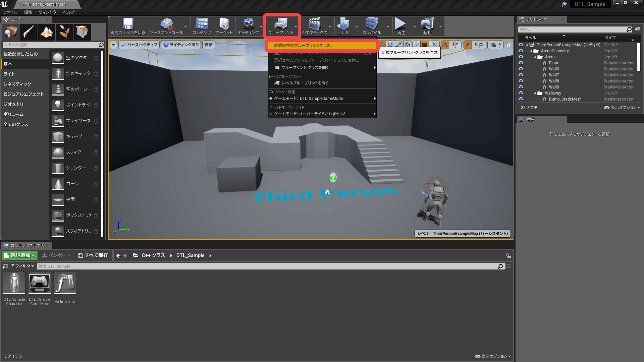
Task: Select the Foliage mode icon
Action: [x=64, y=32]
